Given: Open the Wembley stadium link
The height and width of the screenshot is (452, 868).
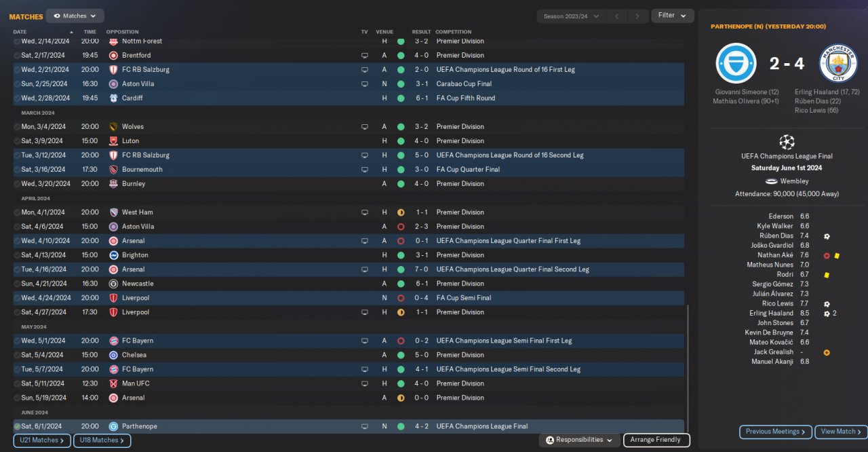Looking at the screenshot, I should [794, 181].
